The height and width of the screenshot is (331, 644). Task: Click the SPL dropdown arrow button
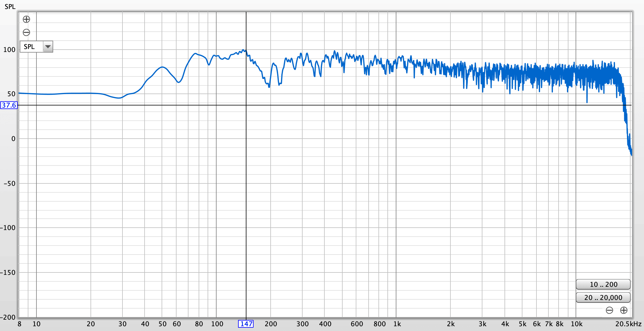click(48, 47)
